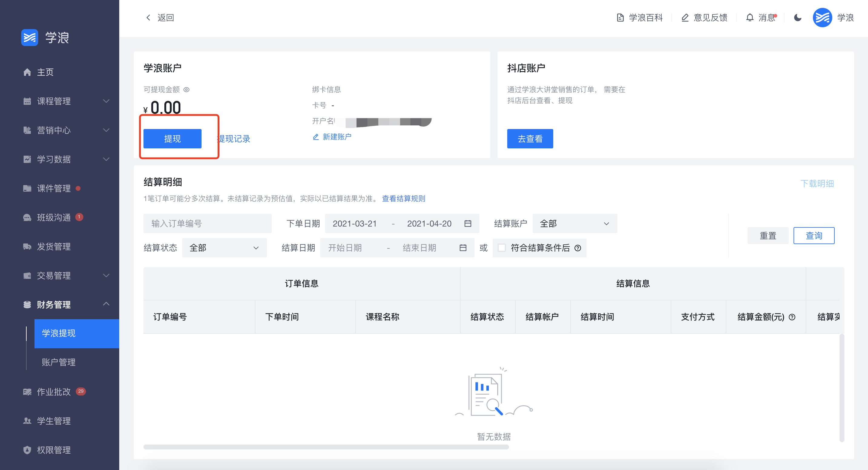This screenshot has height=470, width=868.
Task: Click the 重置 button
Action: [768, 236]
